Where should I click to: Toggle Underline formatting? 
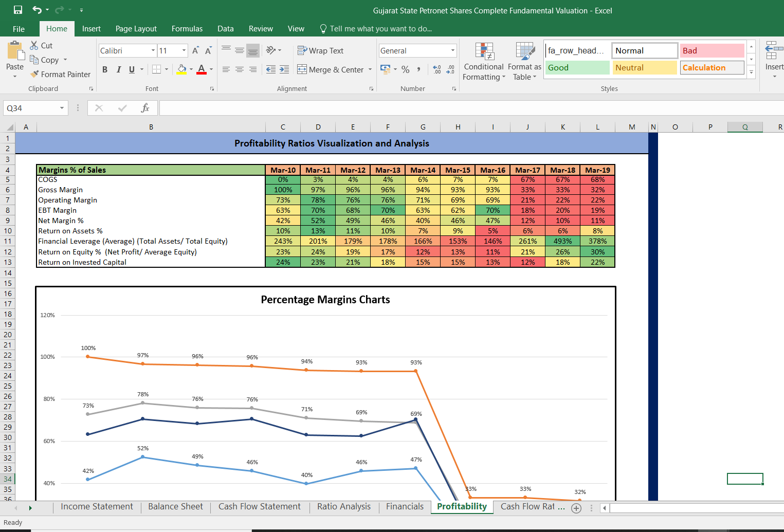pos(132,69)
